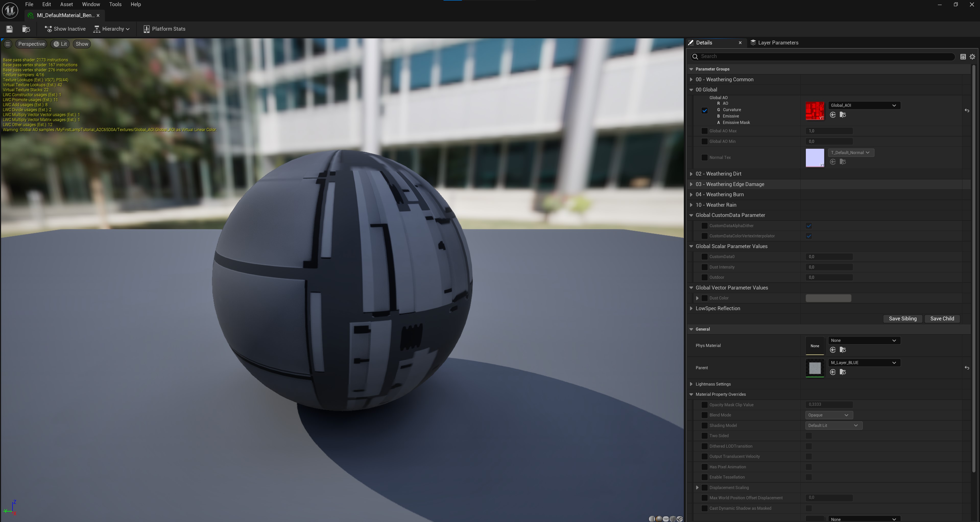The height and width of the screenshot is (522, 980).
Task: Uncheck the Global AO texture override checkbox
Action: 704,110
